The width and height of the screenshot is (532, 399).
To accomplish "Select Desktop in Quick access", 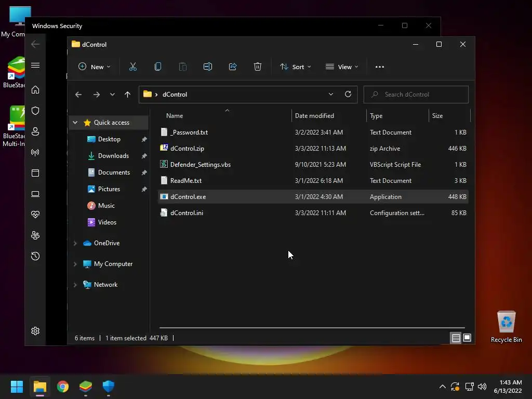I will 109,139.
